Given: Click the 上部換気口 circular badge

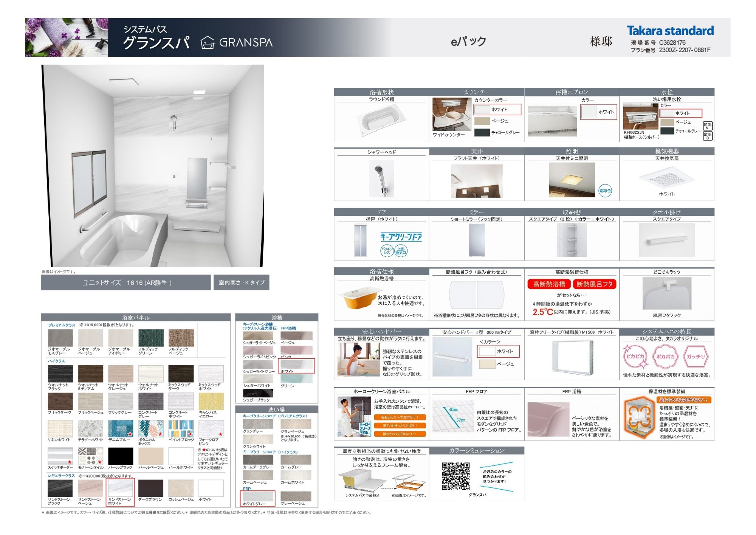Looking at the screenshot, I should (401, 250).
